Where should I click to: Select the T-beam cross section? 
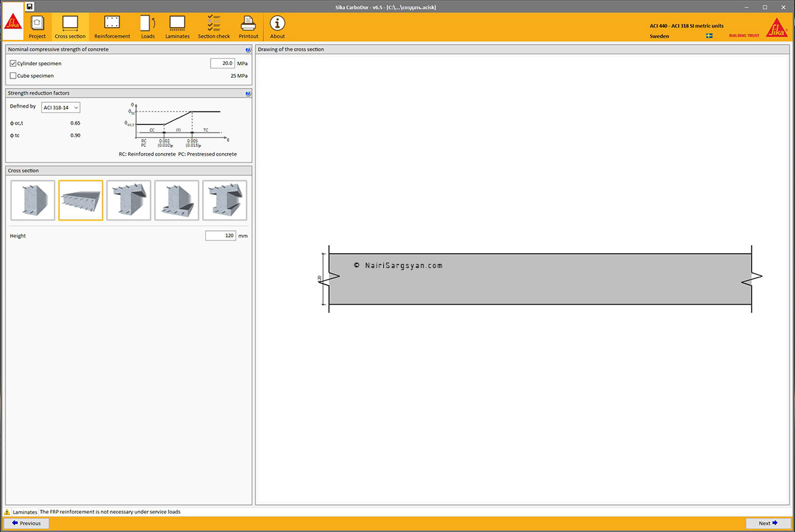pyautogui.click(x=129, y=200)
